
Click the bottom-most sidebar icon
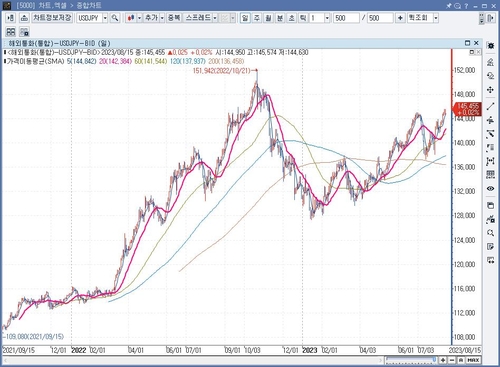491,260
